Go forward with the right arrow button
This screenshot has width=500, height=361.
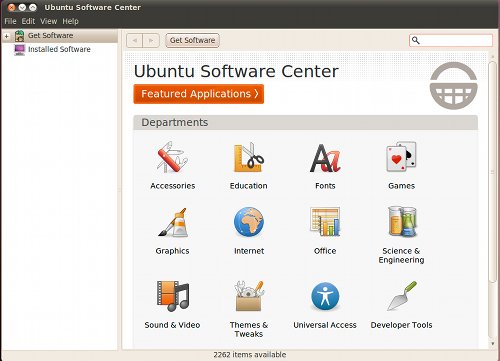point(151,40)
